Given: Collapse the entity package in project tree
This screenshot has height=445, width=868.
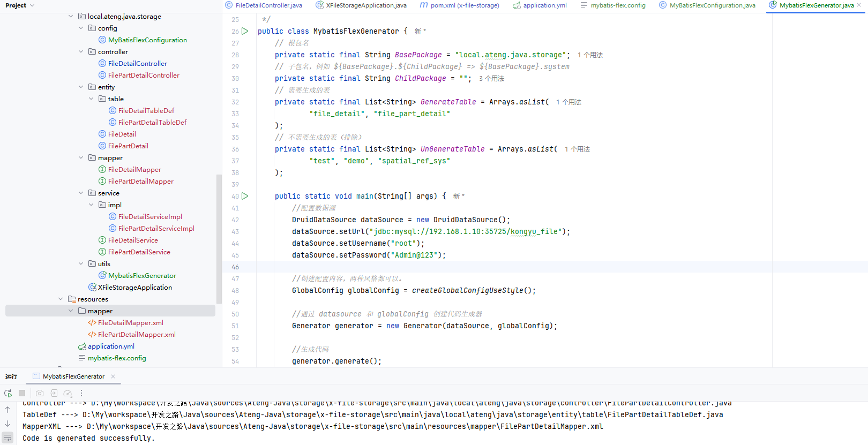Looking at the screenshot, I should coord(81,87).
